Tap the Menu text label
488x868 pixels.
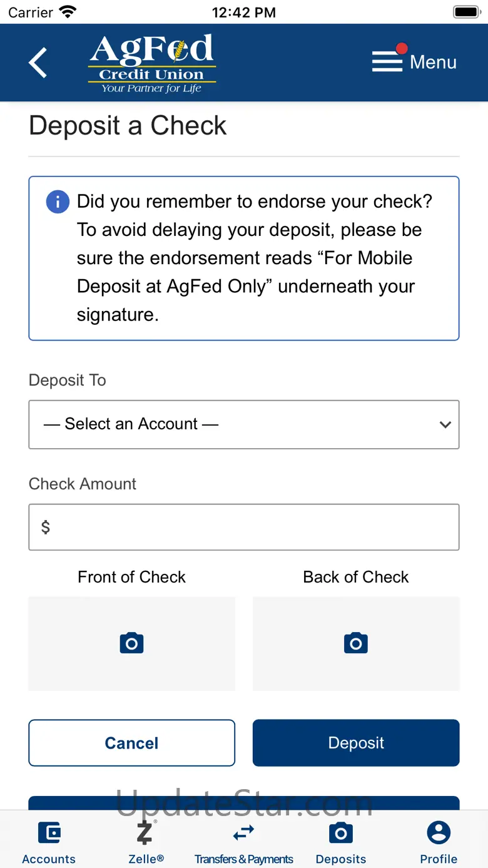(x=433, y=62)
